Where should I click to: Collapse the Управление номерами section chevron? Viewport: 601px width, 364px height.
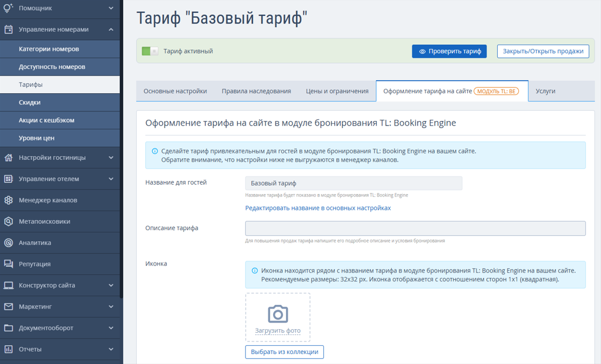tap(111, 29)
